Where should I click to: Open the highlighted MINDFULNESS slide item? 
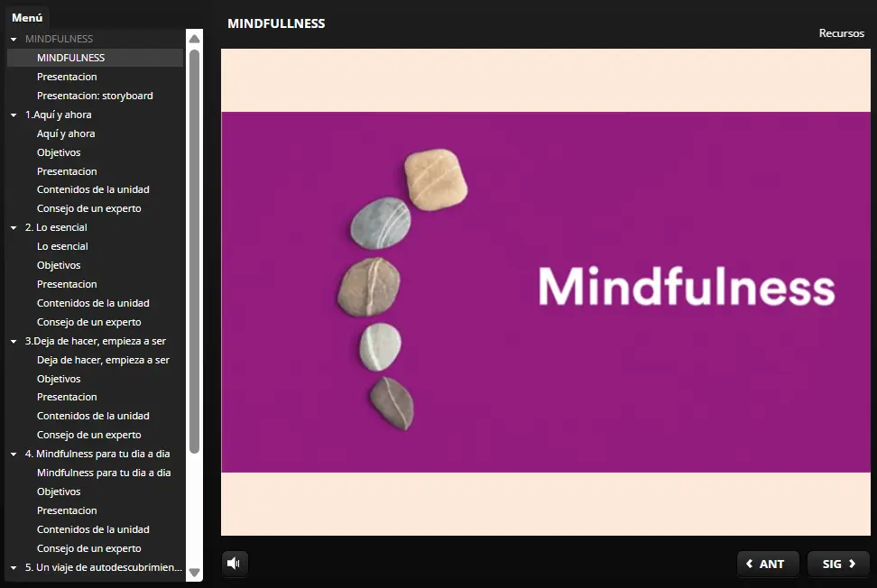[70, 58]
